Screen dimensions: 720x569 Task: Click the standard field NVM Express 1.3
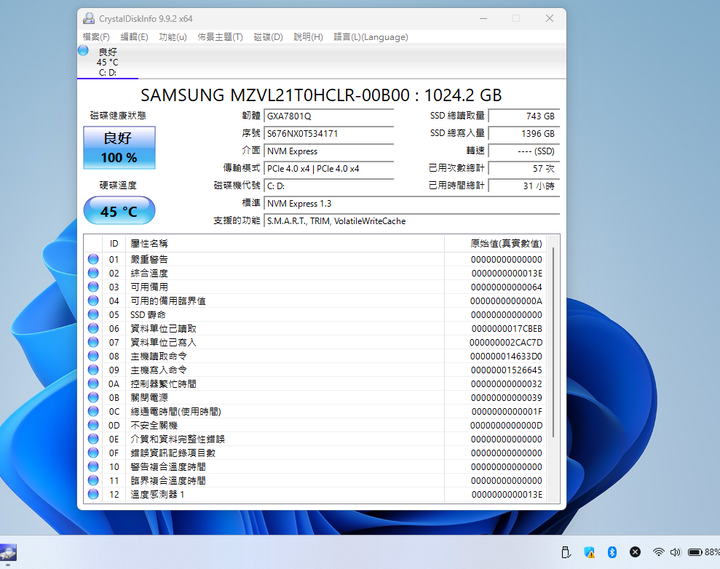tap(412, 203)
